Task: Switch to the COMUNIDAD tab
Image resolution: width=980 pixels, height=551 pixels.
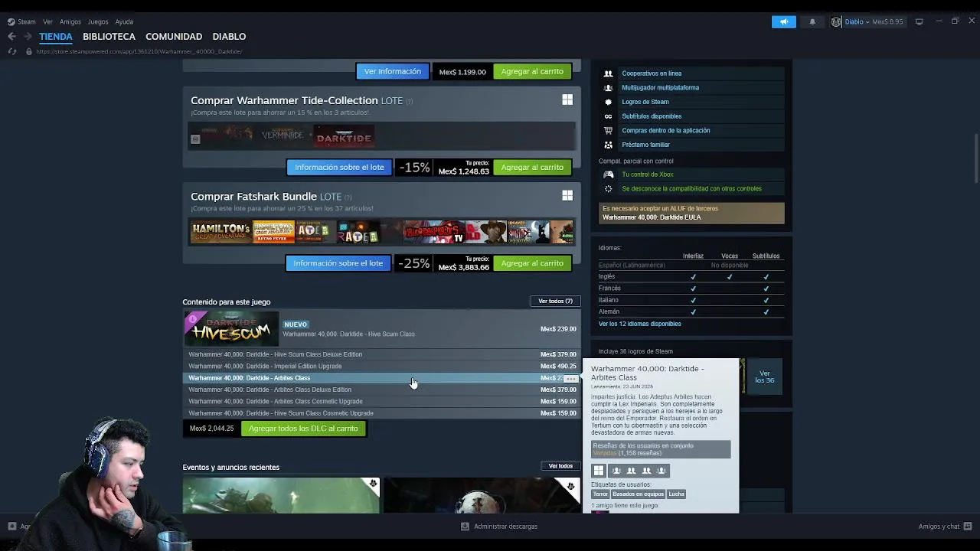Action: [x=174, y=36]
